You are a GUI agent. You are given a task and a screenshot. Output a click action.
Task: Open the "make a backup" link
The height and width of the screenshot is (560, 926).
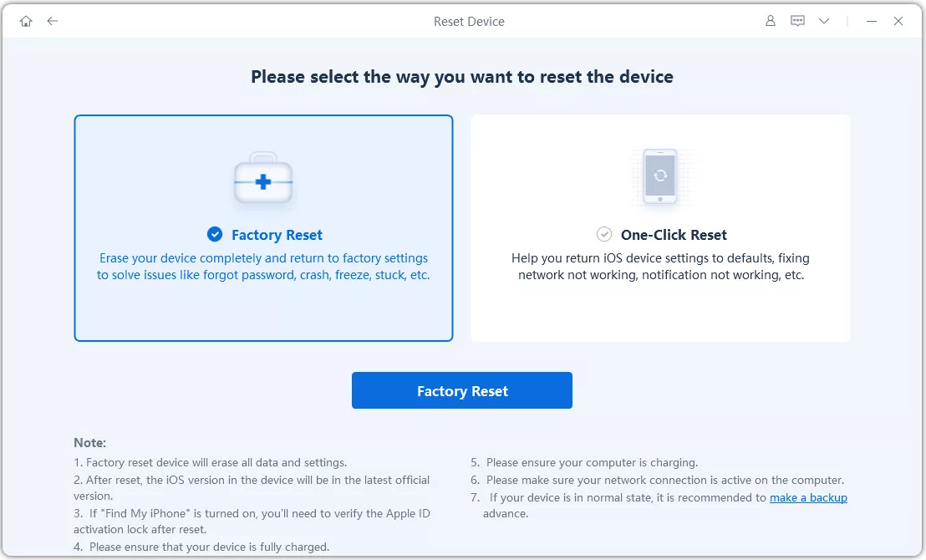pyautogui.click(x=808, y=497)
